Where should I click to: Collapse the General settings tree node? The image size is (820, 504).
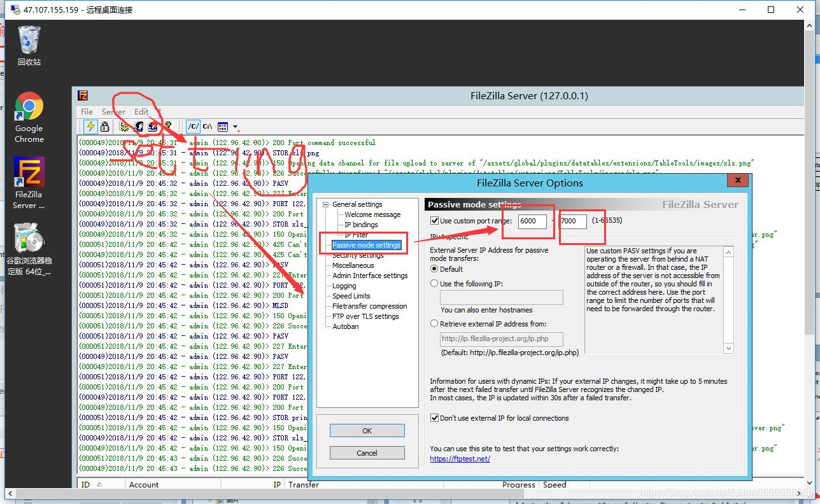pyautogui.click(x=326, y=205)
